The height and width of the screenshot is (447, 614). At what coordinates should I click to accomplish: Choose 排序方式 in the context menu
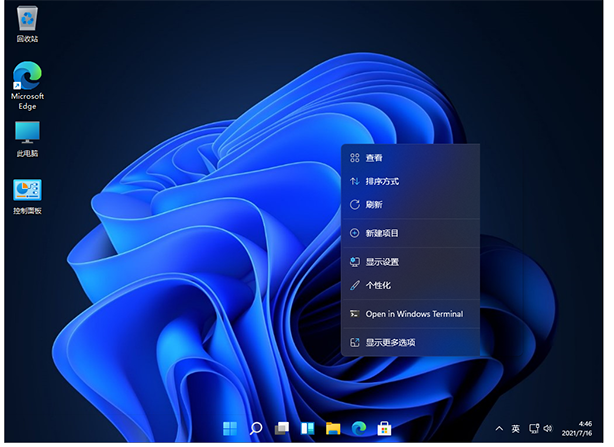(382, 181)
